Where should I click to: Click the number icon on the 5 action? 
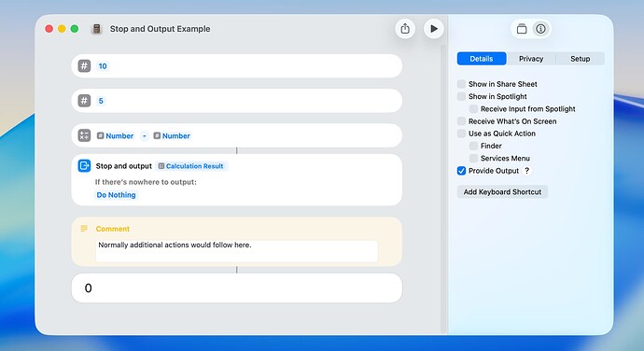(84, 101)
